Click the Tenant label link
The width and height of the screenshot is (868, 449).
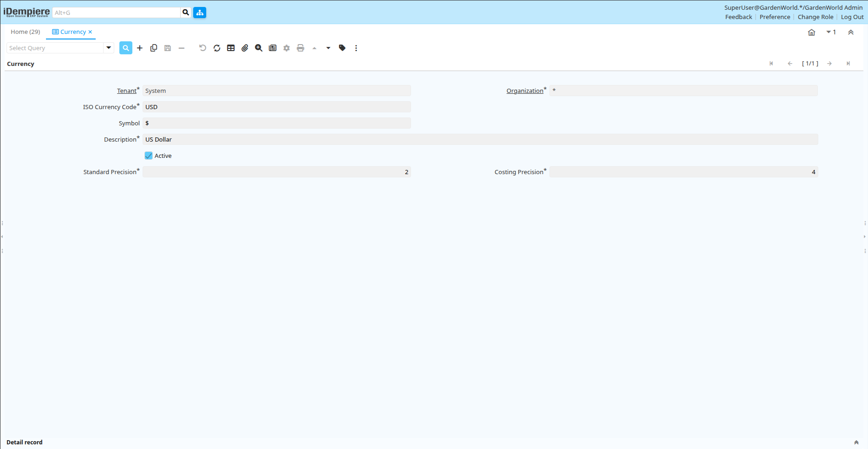127,91
